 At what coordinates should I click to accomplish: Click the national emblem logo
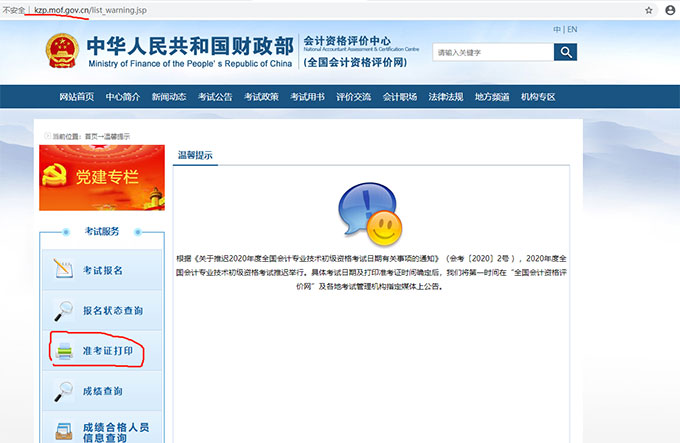[x=62, y=52]
